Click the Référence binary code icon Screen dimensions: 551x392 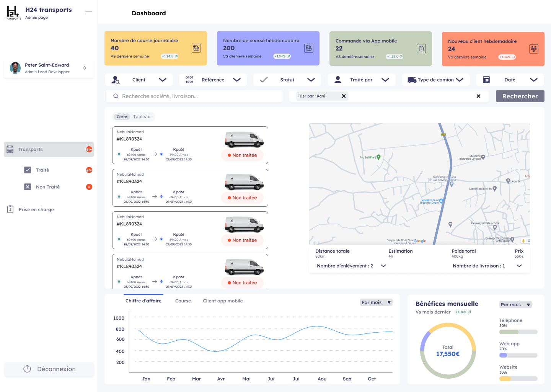coord(189,80)
